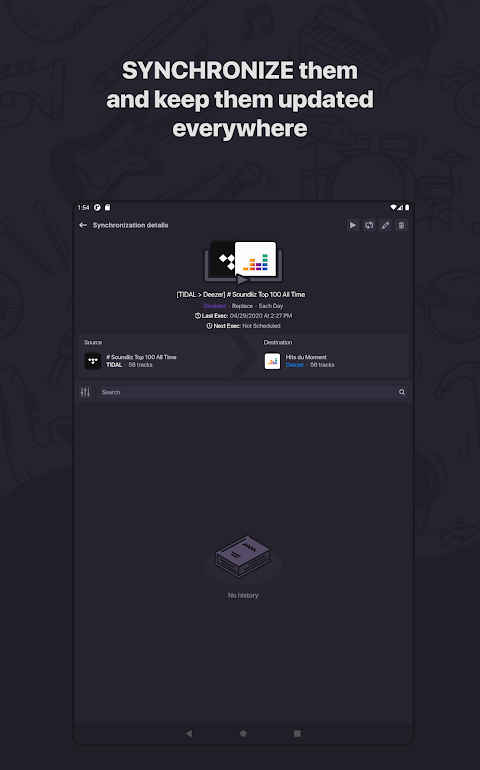
Task: Go back using the arrow beside Synchronization details
Action: coord(83,225)
